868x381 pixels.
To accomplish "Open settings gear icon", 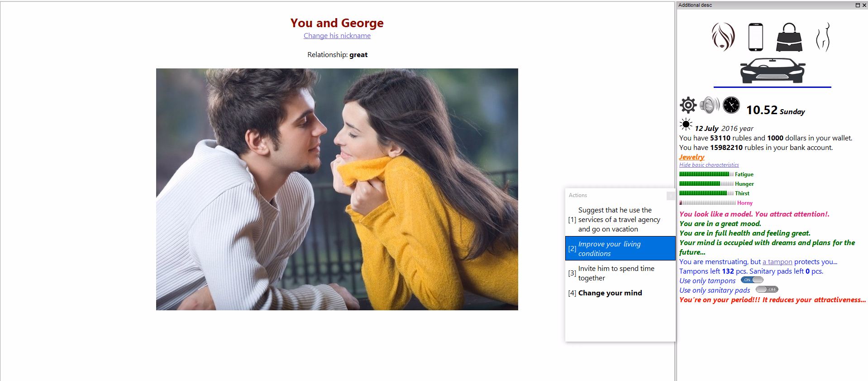I will (x=688, y=105).
